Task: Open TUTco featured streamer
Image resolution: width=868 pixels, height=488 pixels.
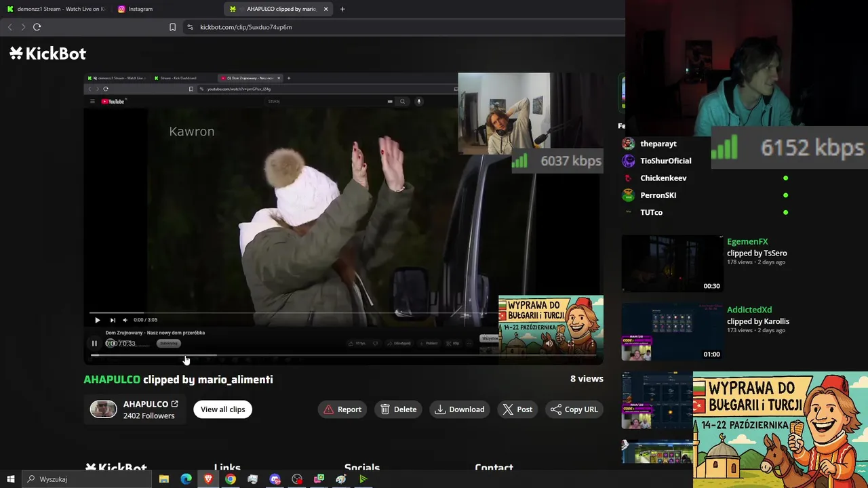Action: 651,212
